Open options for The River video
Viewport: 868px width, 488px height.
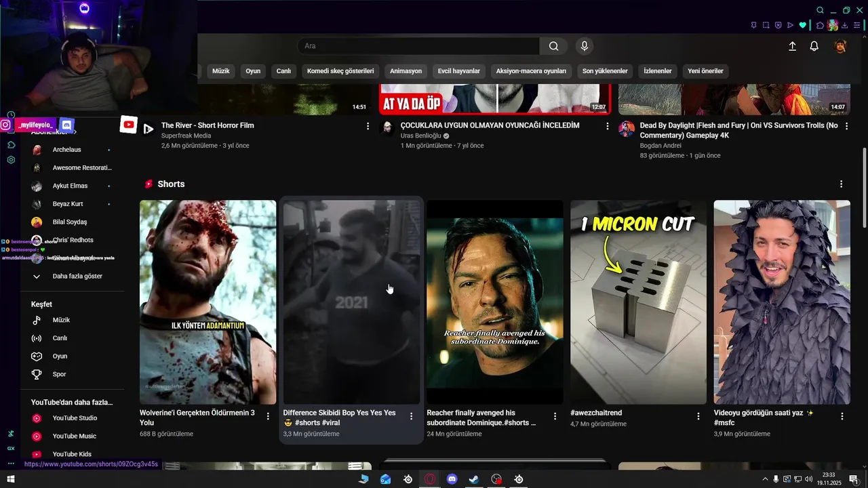pos(368,126)
